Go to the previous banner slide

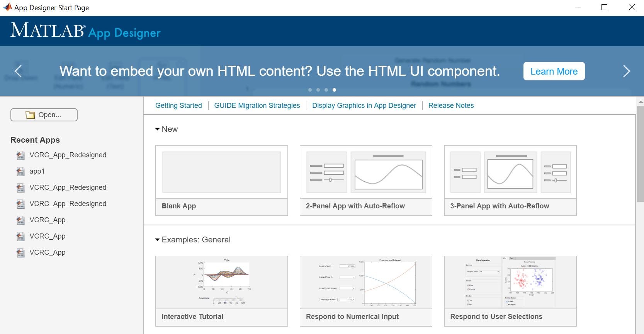coord(18,71)
